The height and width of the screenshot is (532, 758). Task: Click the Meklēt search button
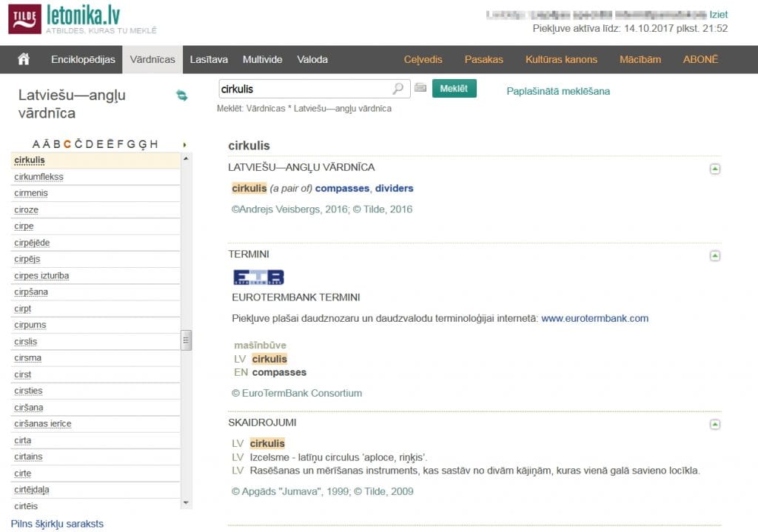[x=454, y=89]
